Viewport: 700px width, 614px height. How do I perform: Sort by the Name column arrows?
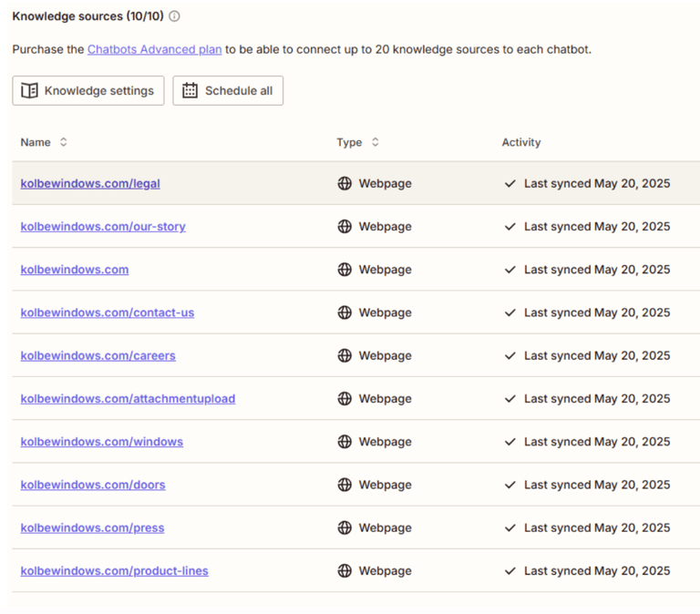click(64, 142)
